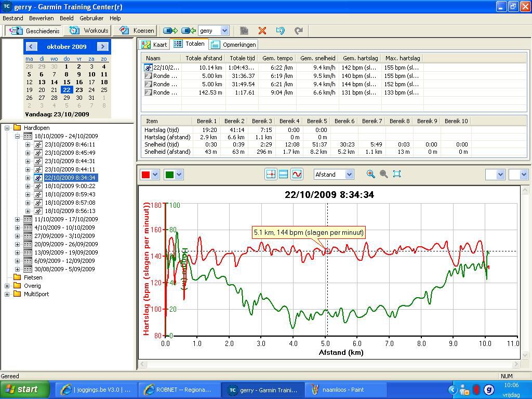Toggle the crosshair cursor mode
This screenshot has height=399, width=532.
tap(271, 175)
